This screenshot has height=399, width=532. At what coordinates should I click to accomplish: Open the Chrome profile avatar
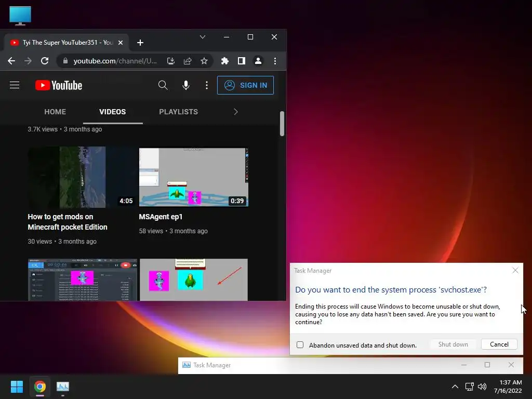coord(258,61)
